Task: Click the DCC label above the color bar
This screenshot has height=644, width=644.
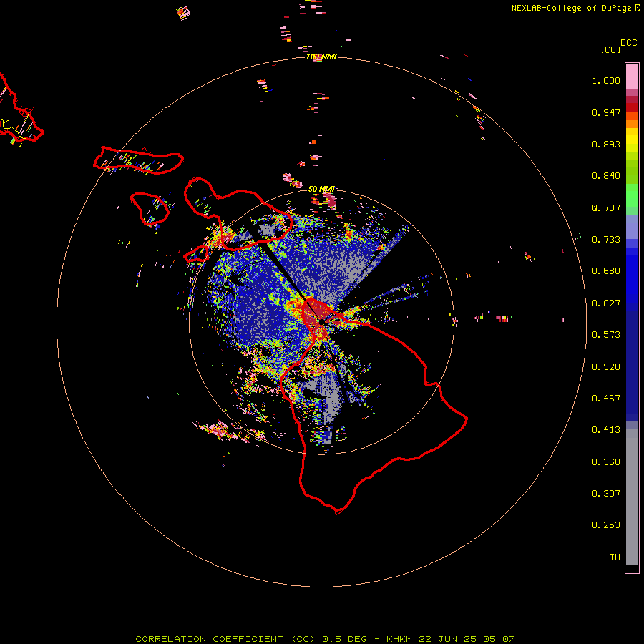Action: [628, 43]
